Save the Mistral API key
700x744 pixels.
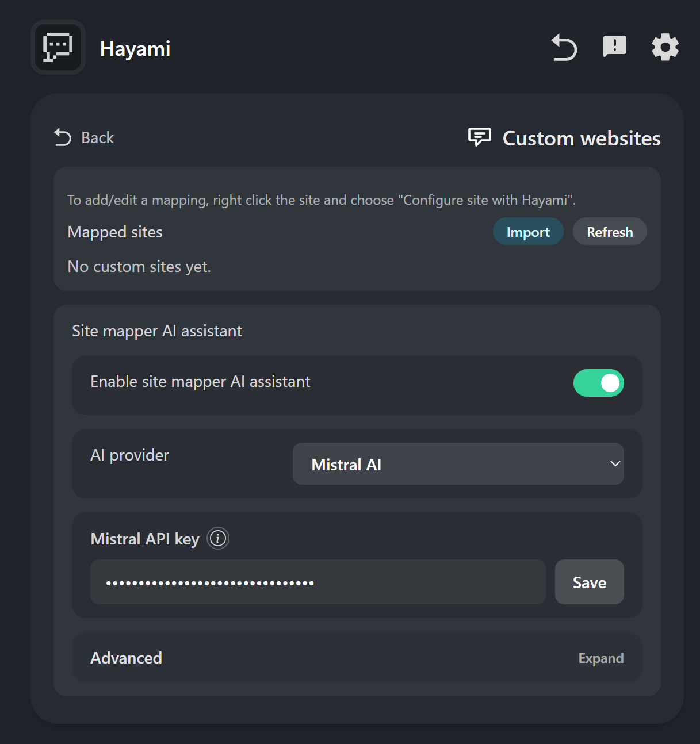[589, 582]
